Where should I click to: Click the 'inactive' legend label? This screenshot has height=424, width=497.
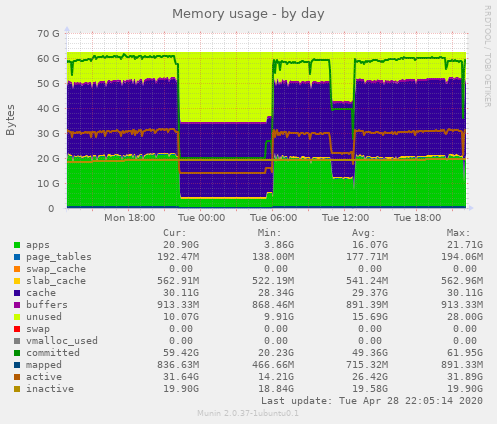click(50, 389)
